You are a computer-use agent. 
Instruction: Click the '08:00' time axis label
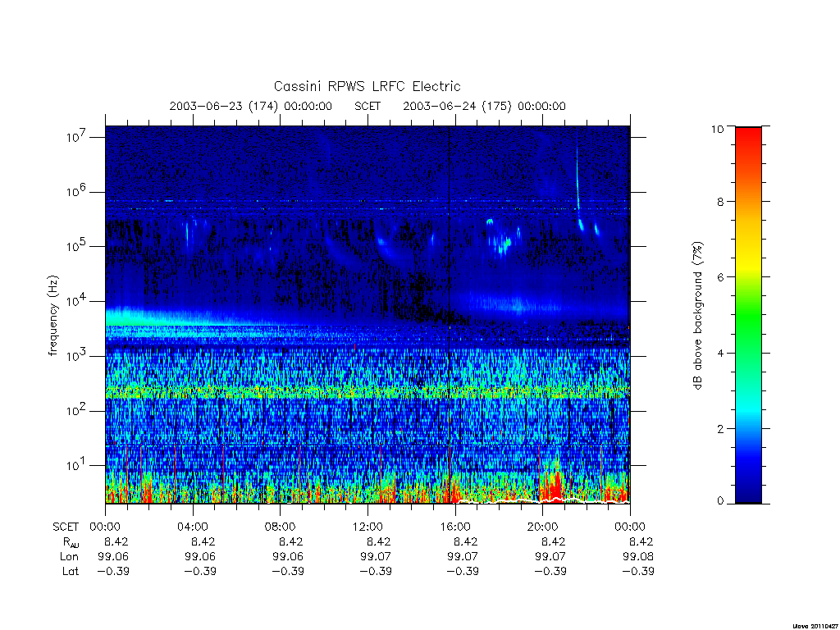(x=281, y=527)
